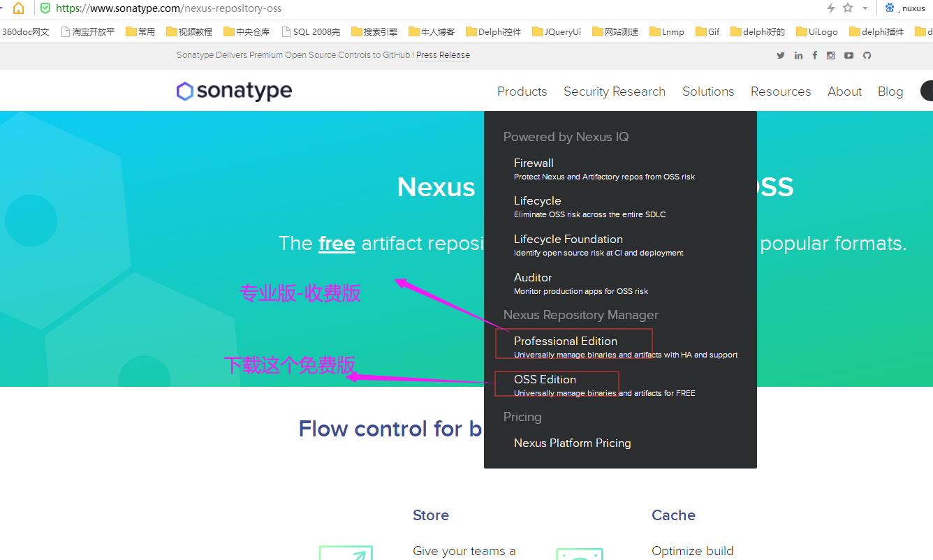The width and height of the screenshot is (933, 560).
Task: Click the Press Release link
Action: pos(443,55)
